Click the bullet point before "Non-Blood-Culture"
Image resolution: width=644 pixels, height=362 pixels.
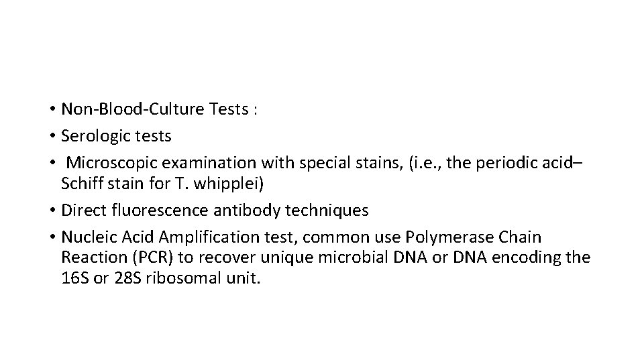click(x=51, y=110)
